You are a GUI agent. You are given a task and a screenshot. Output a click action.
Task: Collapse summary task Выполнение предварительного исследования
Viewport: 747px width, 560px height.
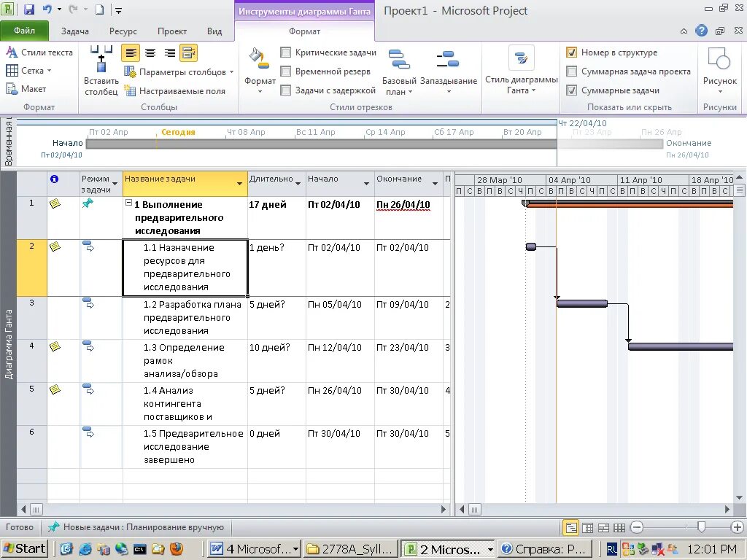[x=128, y=203]
